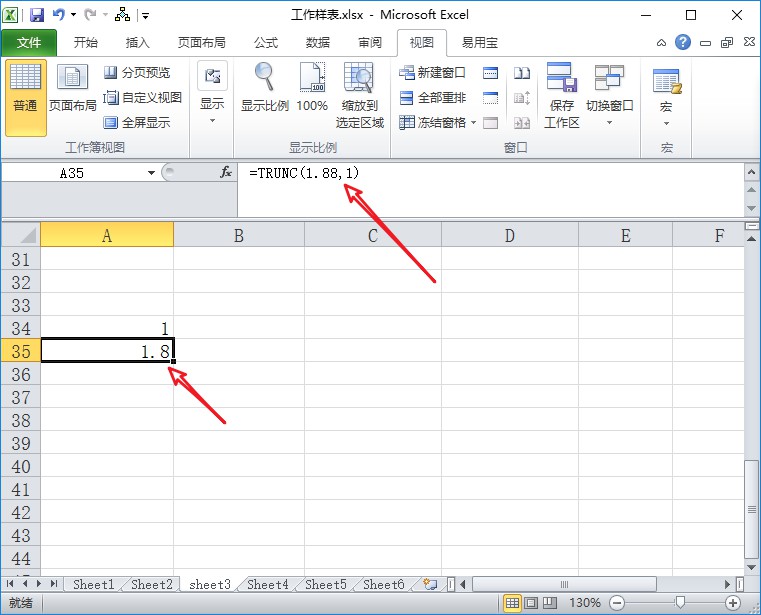The width and height of the screenshot is (761, 615).
Task: Click the hierarchy chart icon in quick toolbar
Action: tap(122, 15)
